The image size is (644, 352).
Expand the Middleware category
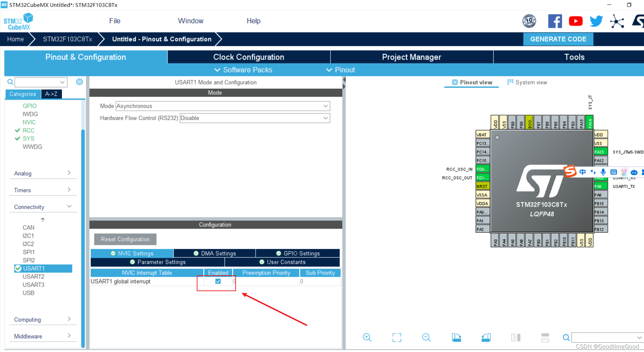(42, 336)
